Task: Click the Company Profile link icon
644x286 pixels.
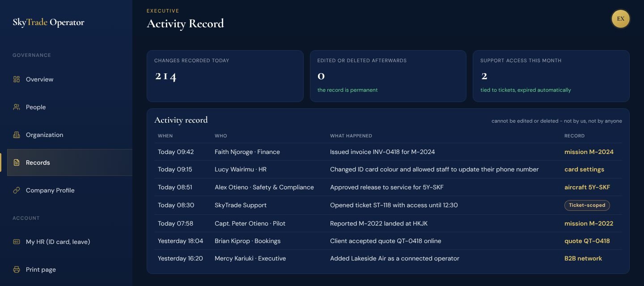Action: click(17, 190)
